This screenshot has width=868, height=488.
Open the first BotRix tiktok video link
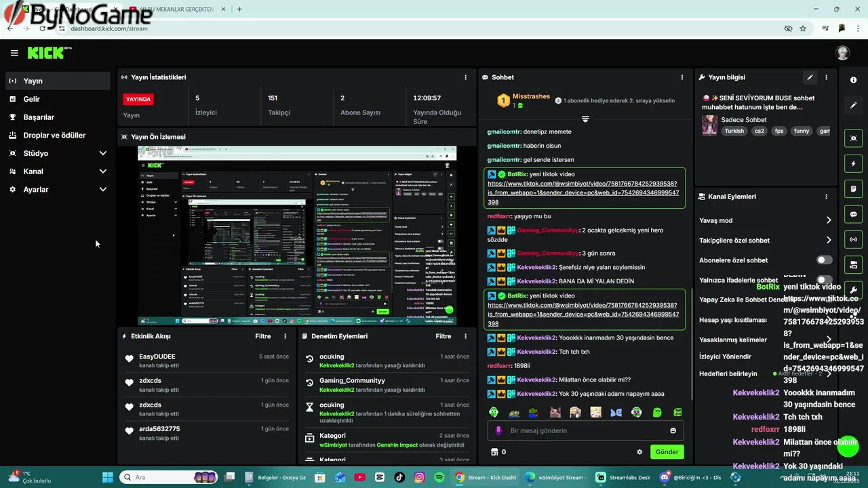[583, 193]
